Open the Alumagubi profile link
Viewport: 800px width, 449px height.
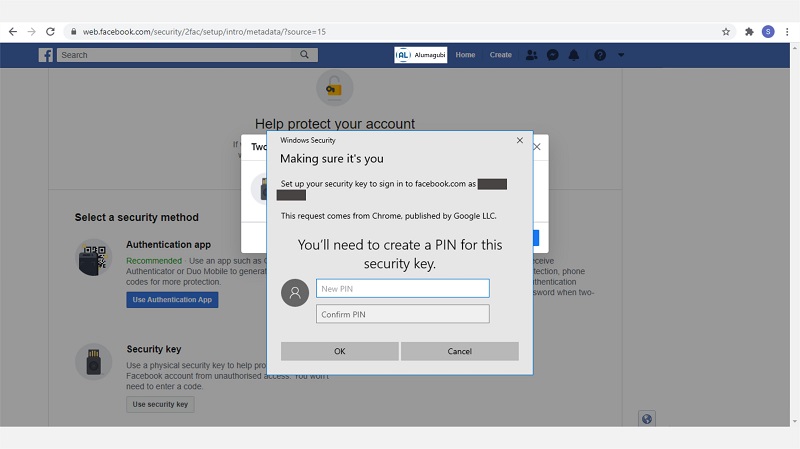(420, 55)
